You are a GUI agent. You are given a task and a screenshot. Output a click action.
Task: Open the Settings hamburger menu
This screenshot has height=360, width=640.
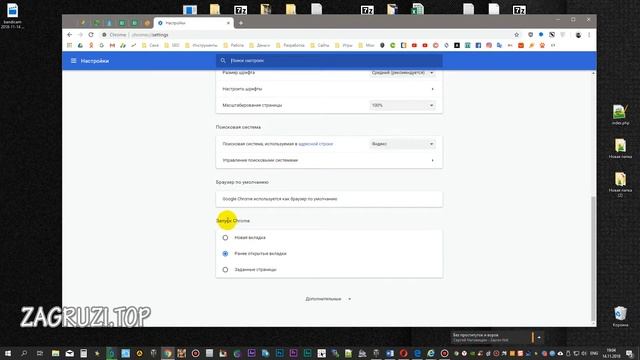click(x=73, y=61)
